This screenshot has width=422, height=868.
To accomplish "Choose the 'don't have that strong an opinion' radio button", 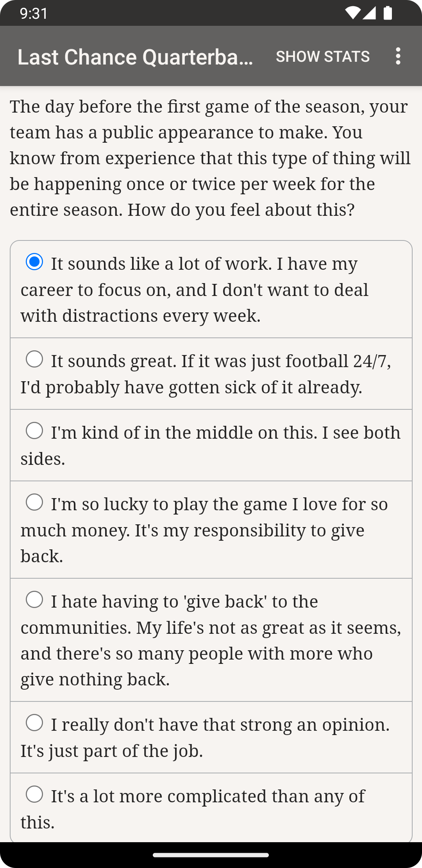I will tap(34, 723).
